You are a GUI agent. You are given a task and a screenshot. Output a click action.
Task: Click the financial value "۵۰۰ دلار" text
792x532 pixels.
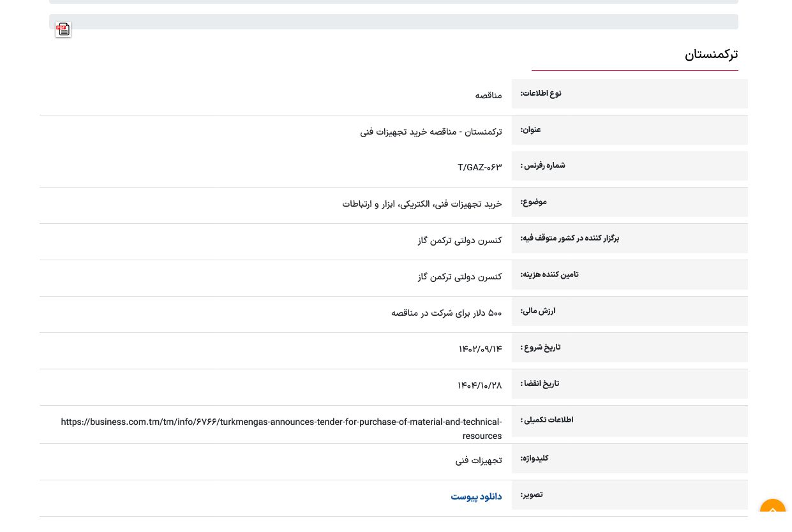(x=446, y=313)
